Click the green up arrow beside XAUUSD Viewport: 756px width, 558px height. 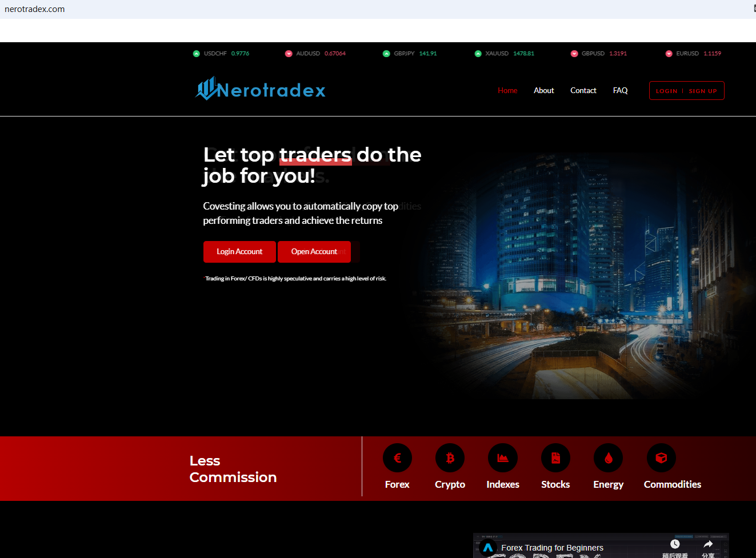pyautogui.click(x=478, y=54)
